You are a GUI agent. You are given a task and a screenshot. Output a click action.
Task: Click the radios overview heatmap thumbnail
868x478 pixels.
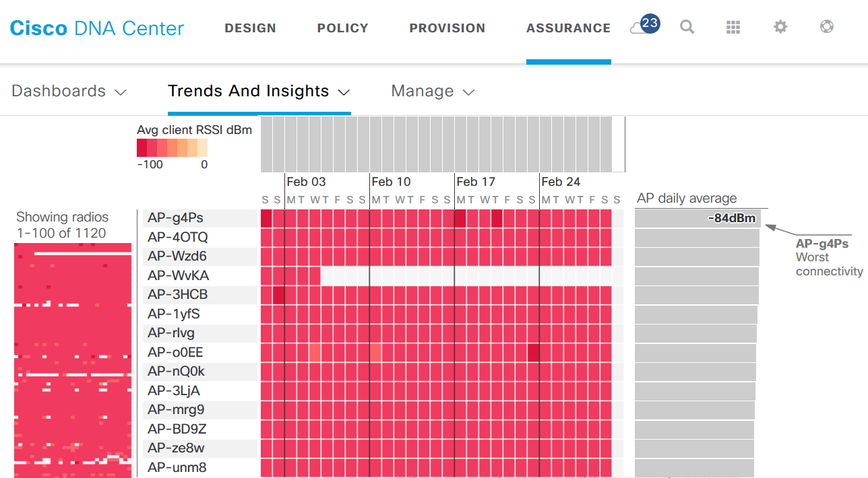73,360
